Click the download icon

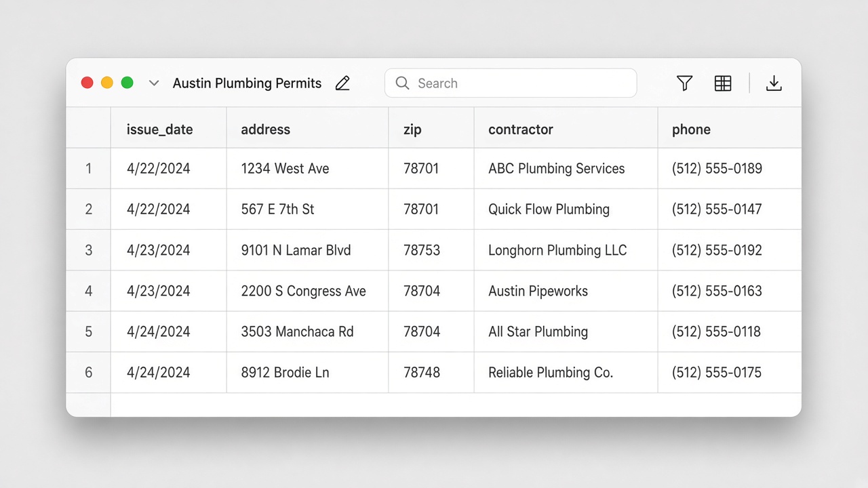(774, 83)
